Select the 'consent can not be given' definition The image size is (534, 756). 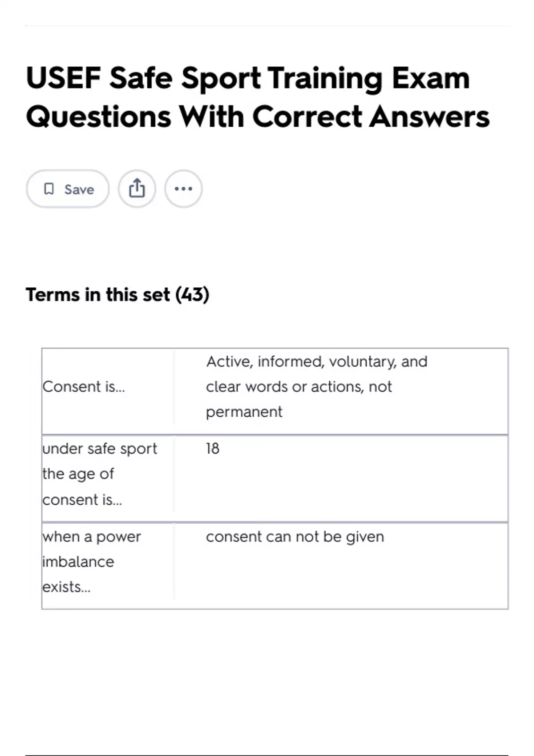295,537
